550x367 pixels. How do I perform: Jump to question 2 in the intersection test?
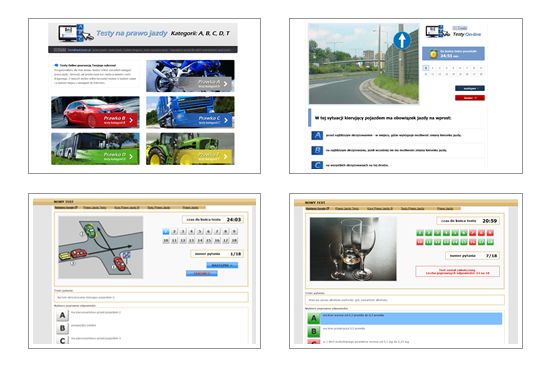click(x=174, y=232)
